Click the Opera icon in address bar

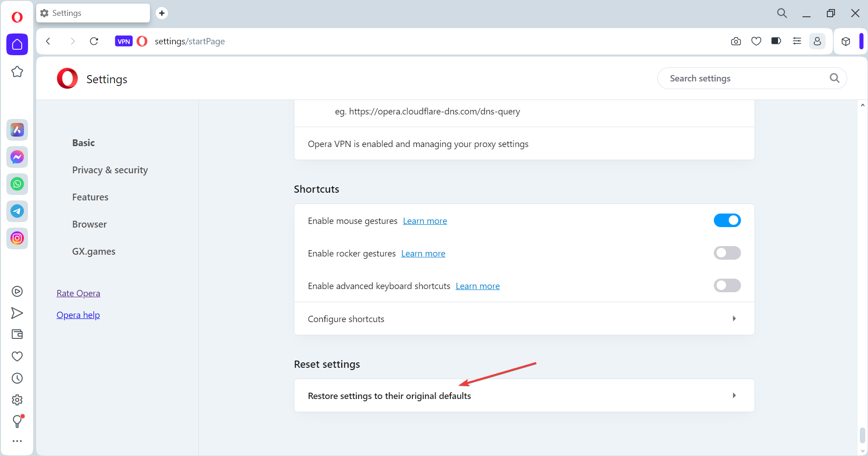click(x=142, y=41)
